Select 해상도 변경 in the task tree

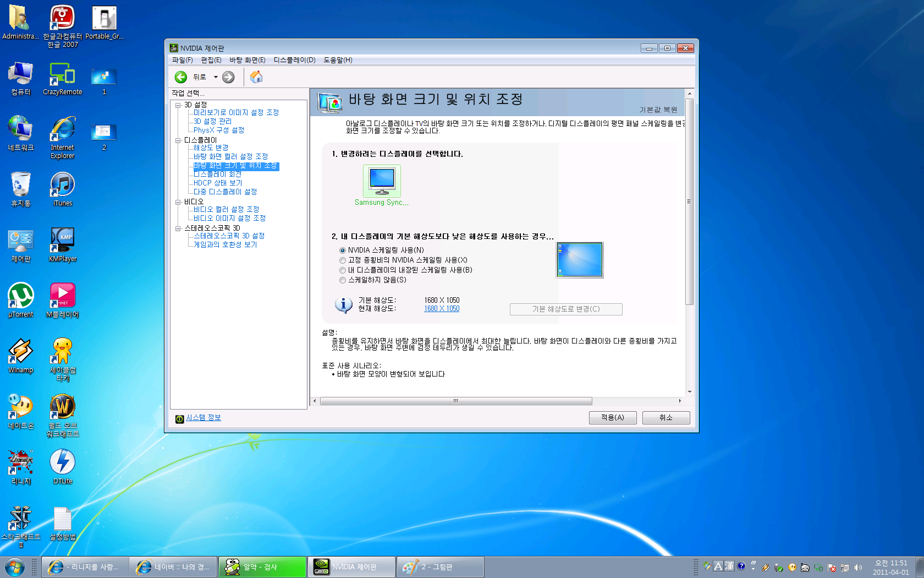pyautogui.click(x=211, y=148)
